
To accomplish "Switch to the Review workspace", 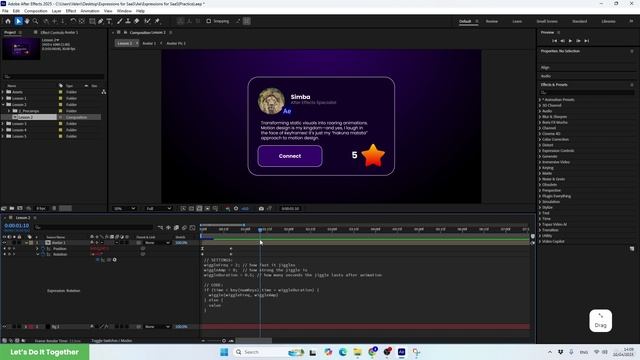I will tap(491, 21).
